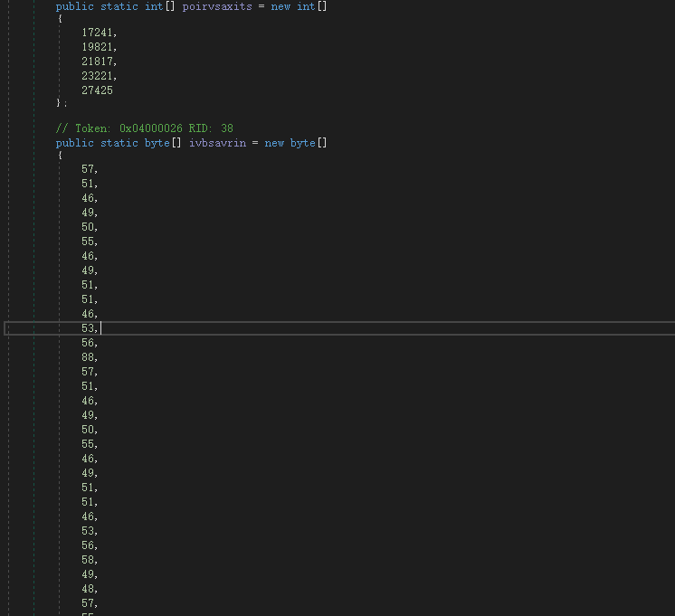This screenshot has width=675, height=616.
Task: Place cursor on byte value 58
Action: [x=88, y=560]
